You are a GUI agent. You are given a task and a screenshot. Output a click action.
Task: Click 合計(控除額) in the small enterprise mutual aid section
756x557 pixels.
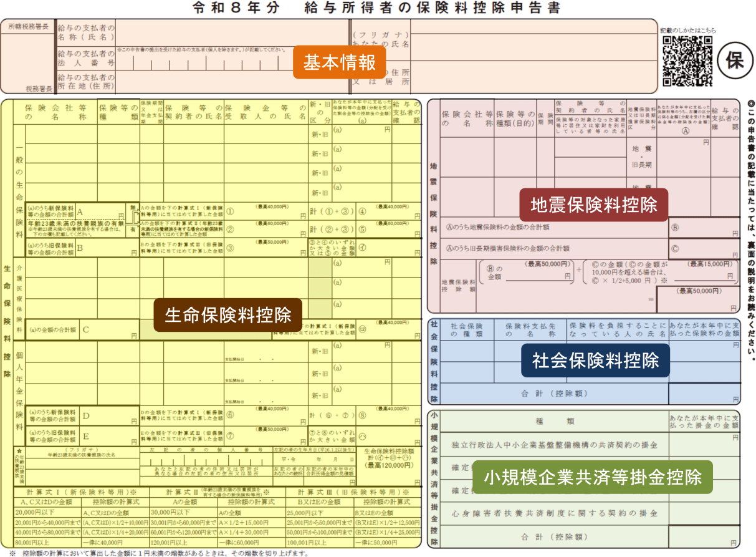[555, 537]
